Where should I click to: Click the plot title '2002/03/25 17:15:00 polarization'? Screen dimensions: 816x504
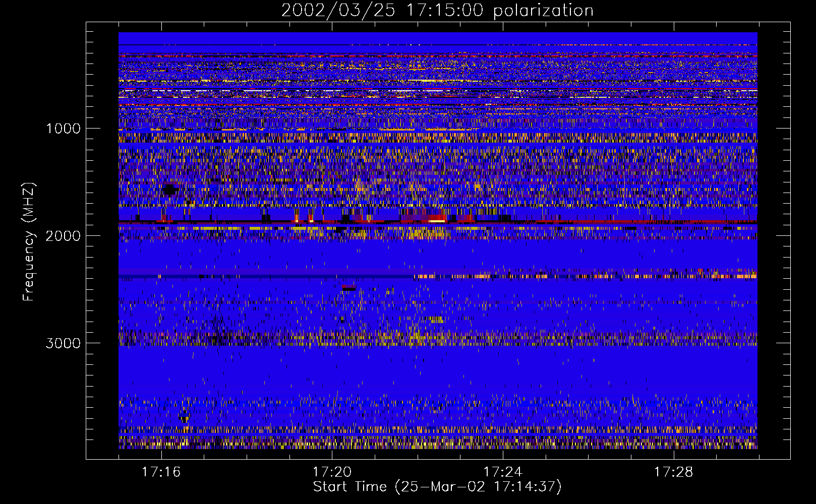click(x=437, y=11)
